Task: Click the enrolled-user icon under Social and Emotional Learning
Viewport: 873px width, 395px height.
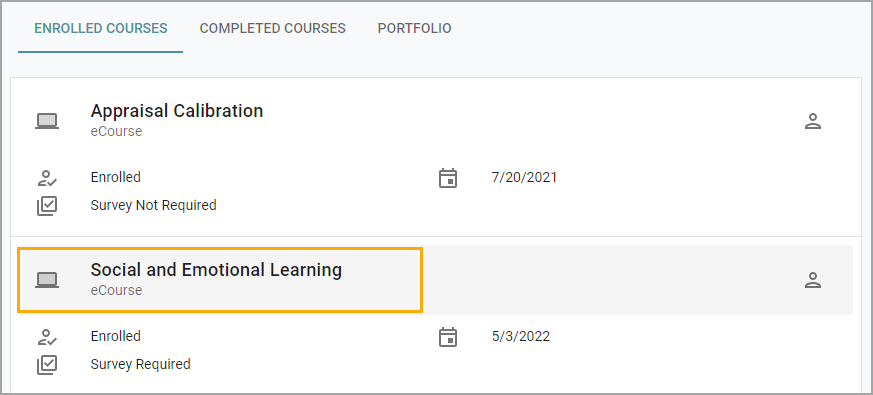Action: [47, 337]
